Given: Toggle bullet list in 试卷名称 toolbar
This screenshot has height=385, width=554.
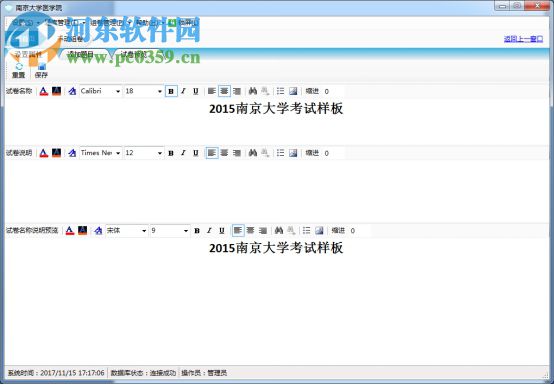Looking at the screenshot, I should click(x=281, y=91).
